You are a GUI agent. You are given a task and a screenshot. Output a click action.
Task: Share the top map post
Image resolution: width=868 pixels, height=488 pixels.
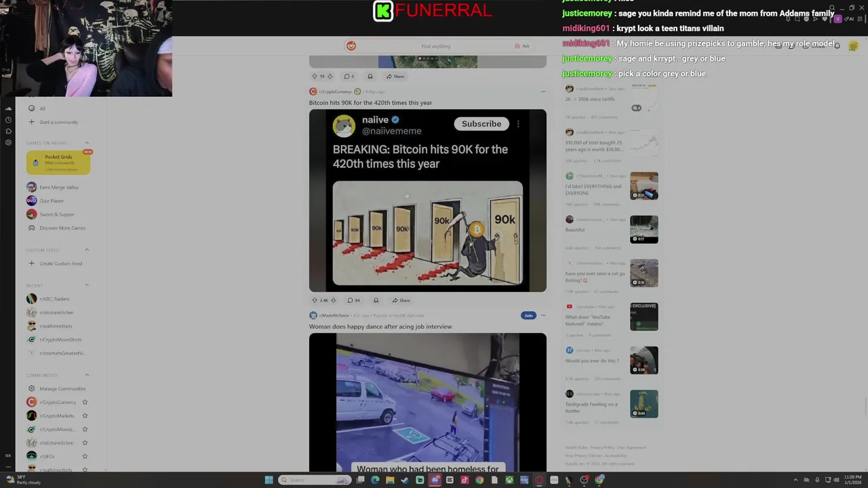click(395, 77)
